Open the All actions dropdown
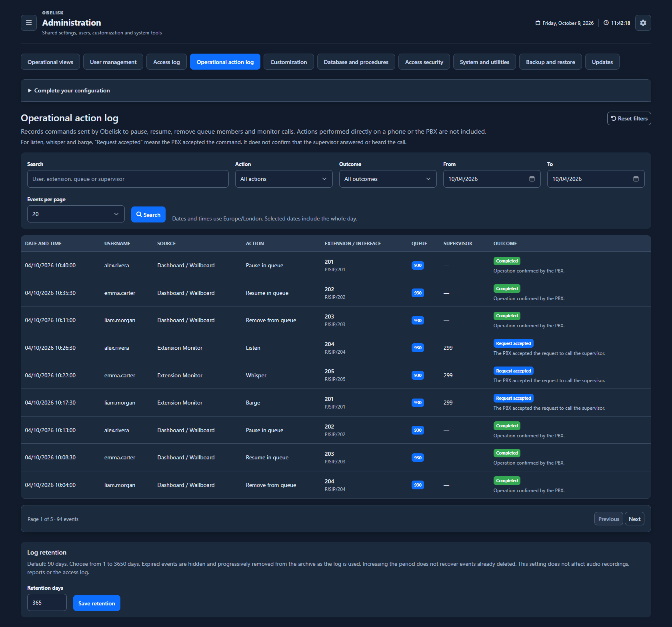 pos(284,179)
